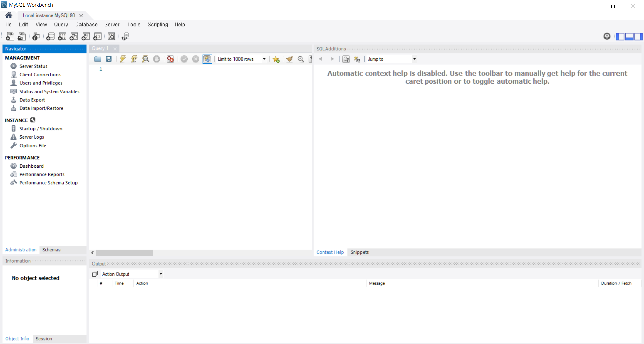The height and width of the screenshot is (344, 644).
Task: Reconnect to DBMS icon
Action: (x=125, y=36)
